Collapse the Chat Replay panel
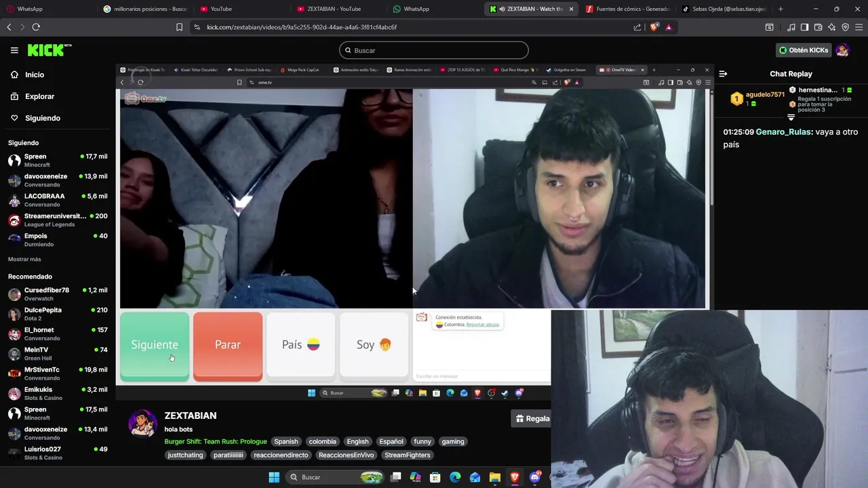Viewport: 868px width, 488px height. click(723, 74)
